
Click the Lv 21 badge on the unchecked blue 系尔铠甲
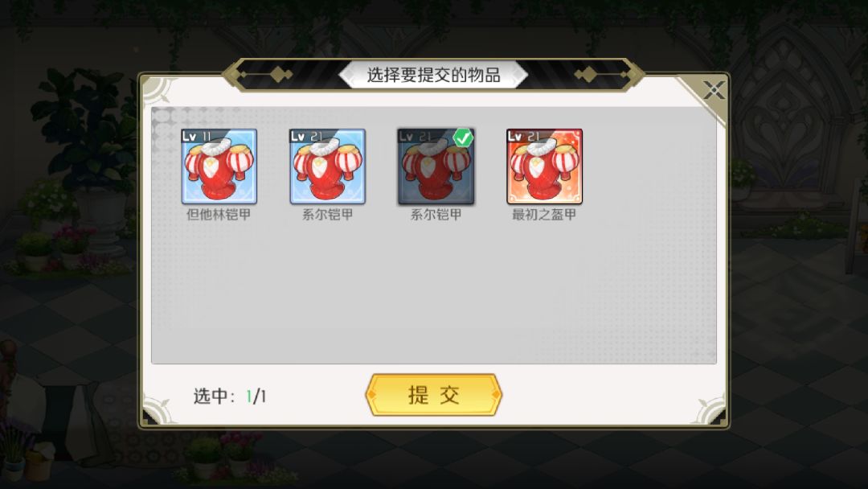coord(306,136)
